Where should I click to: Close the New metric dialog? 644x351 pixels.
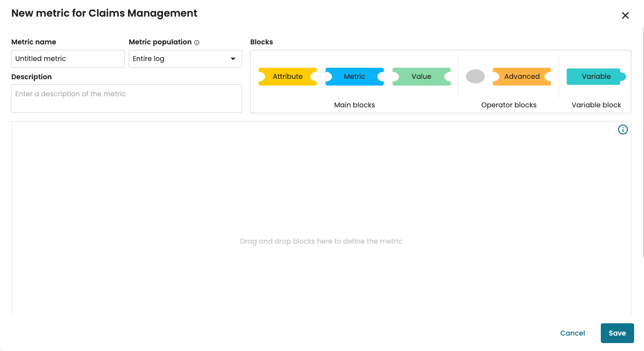point(625,15)
